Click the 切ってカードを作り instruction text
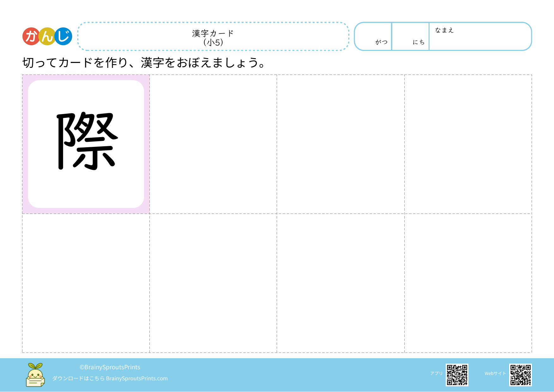The height and width of the screenshot is (392, 554). point(144,63)
